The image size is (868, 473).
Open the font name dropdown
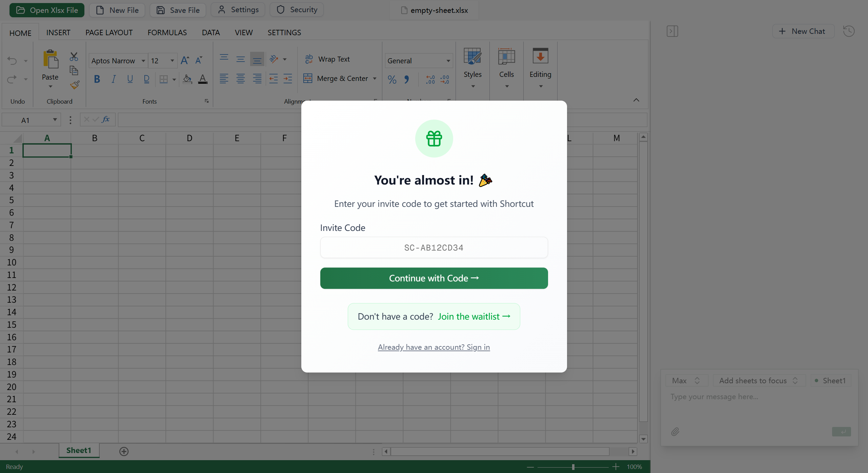(143, 60)
